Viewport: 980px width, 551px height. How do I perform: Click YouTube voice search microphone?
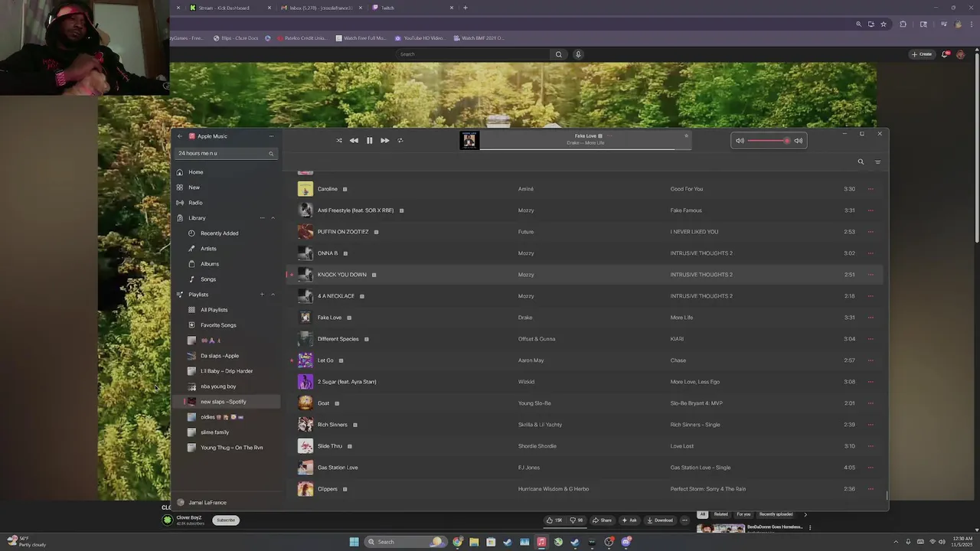pyautogui.click(x=578, y=54)
